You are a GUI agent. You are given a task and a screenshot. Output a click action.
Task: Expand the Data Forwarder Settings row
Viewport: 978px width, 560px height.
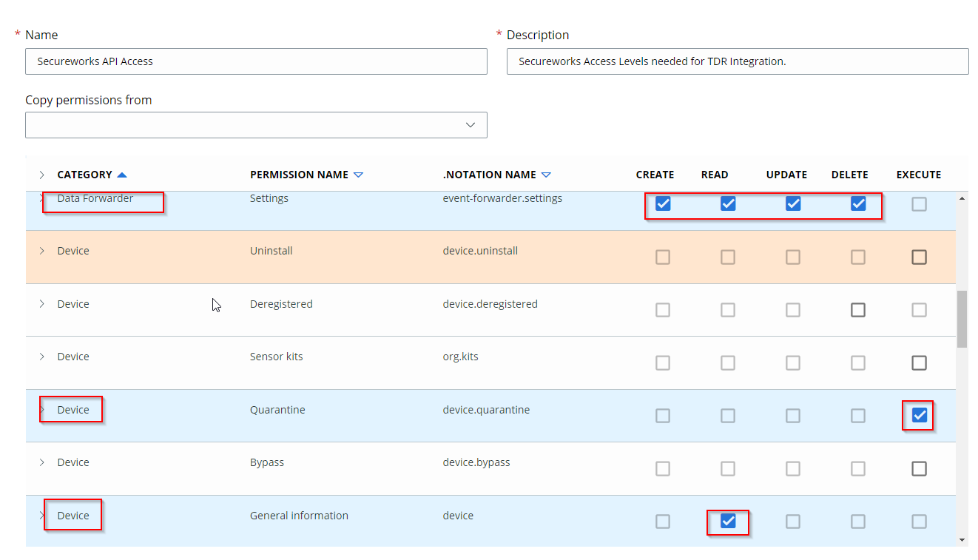[x=41, y=198]
